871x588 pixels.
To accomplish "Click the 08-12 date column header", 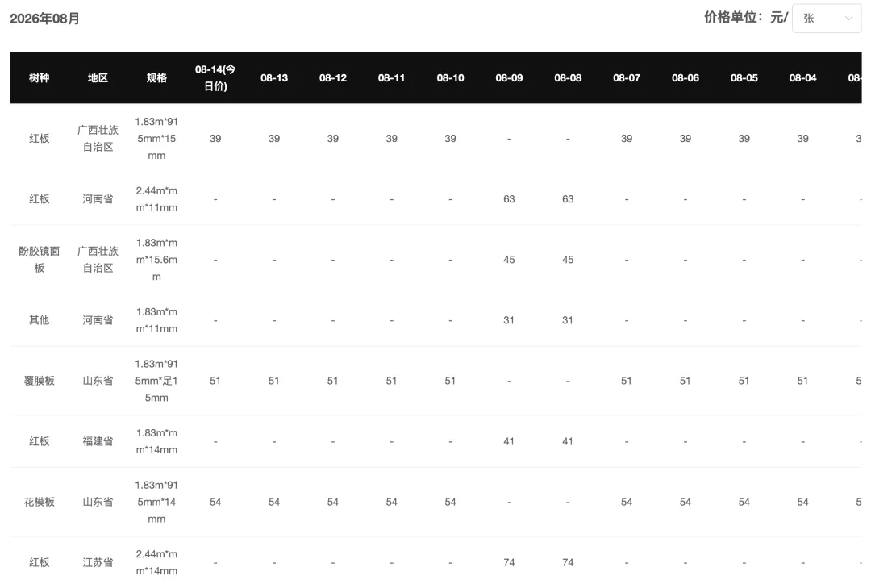I will (333, 77).
